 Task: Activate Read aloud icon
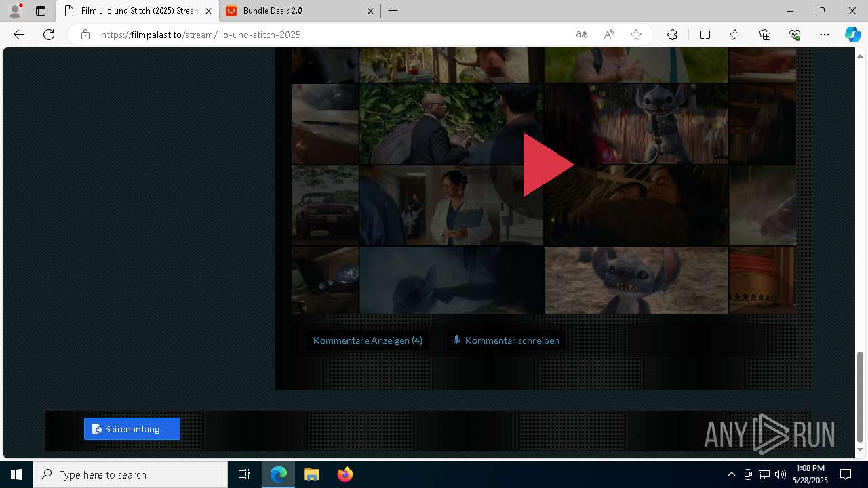click(x=609, y=35)
